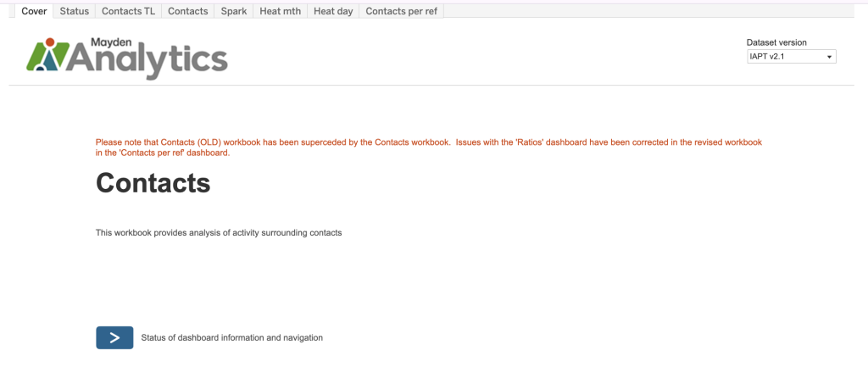Click the blue arrow navigation button

point(114,337)
